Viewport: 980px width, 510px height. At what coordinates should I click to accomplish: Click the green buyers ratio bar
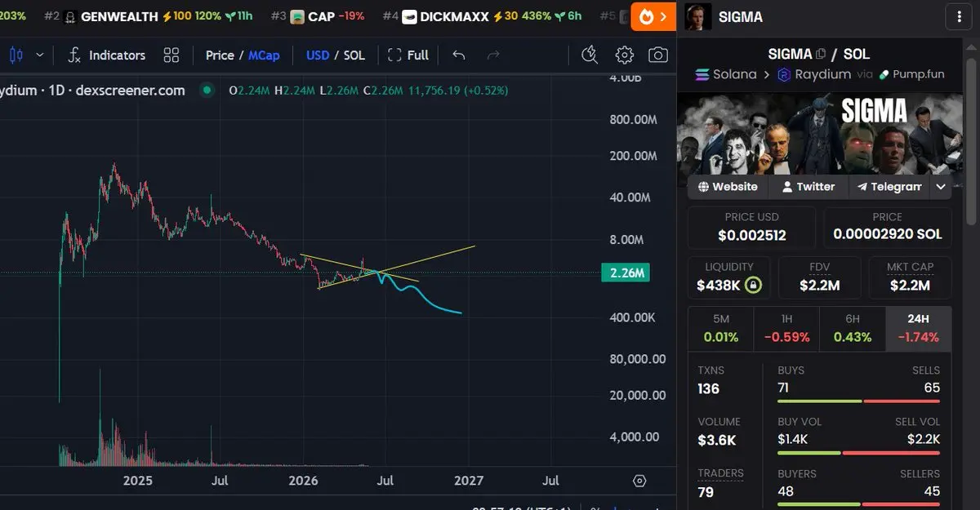[819, 504]
